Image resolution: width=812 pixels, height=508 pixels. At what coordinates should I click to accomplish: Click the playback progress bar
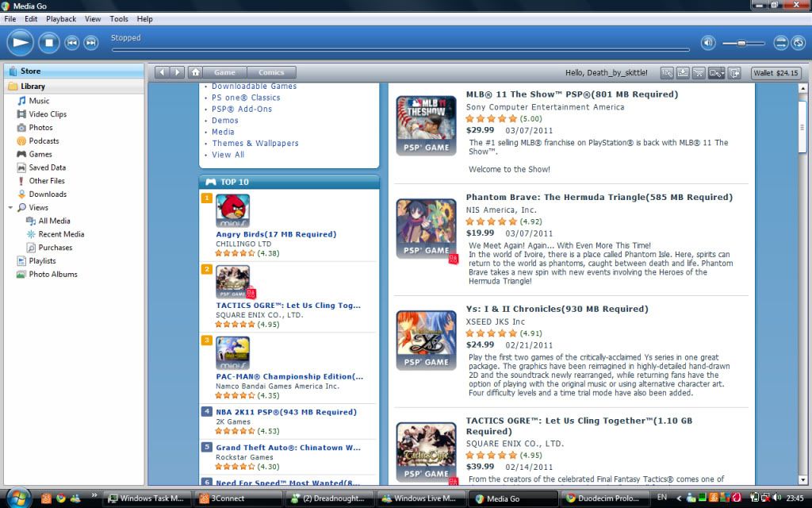point(400,50)
